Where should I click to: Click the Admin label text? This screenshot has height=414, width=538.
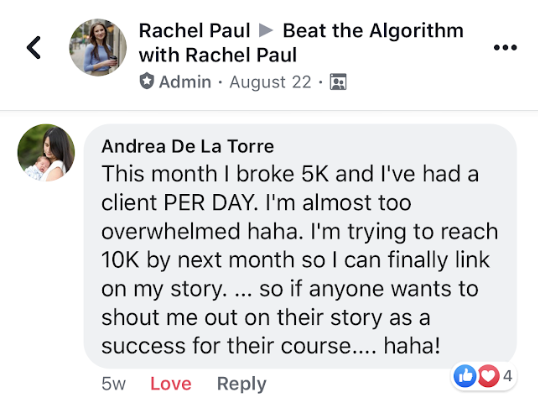185,82
